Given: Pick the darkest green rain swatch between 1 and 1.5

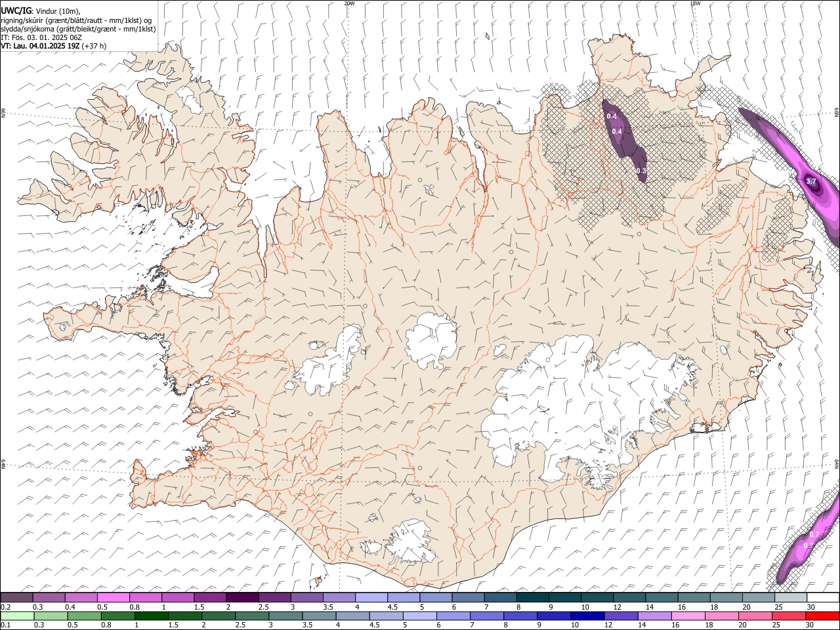Looking at the screenshot, I should click(x=152, y=616).
